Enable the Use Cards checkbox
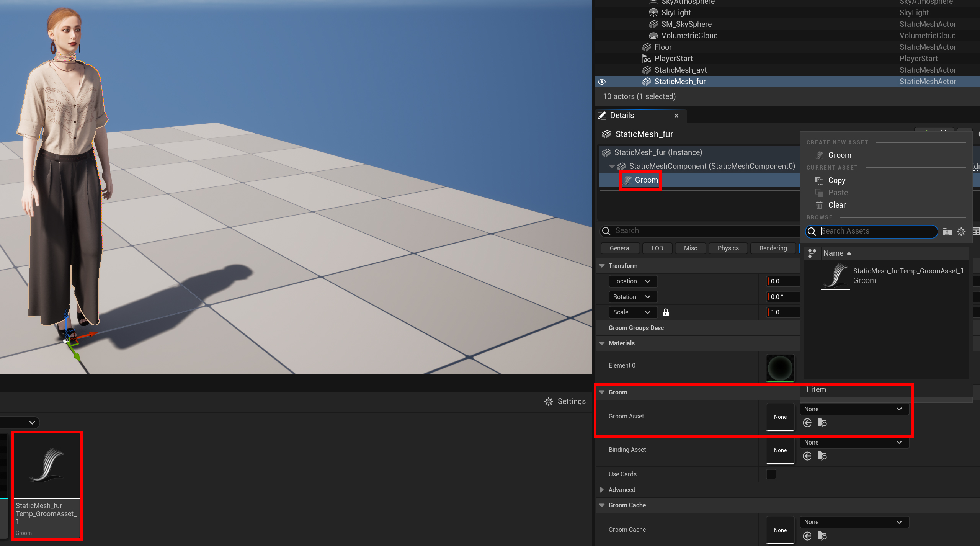 [771, 474]
